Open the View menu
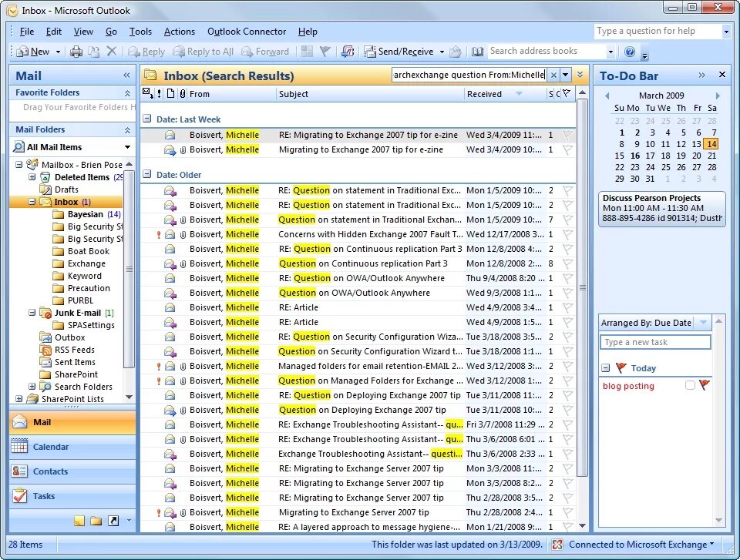The image size is (740, 560). click(83, 32)
